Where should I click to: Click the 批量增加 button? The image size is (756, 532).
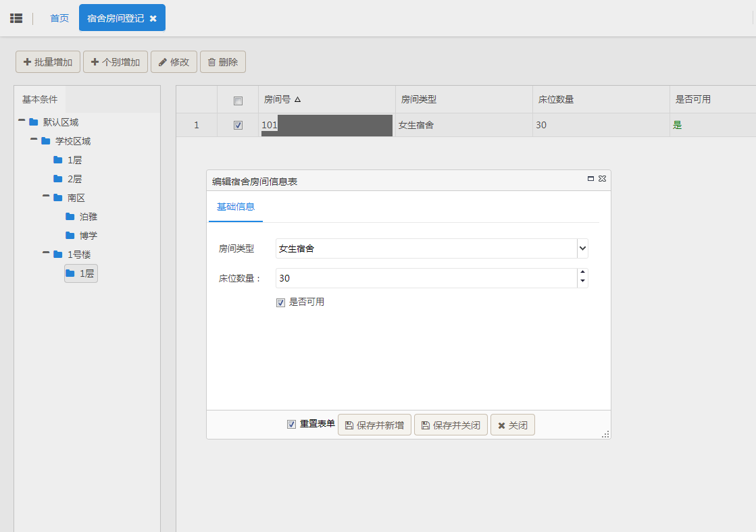(x=48, y=62)
